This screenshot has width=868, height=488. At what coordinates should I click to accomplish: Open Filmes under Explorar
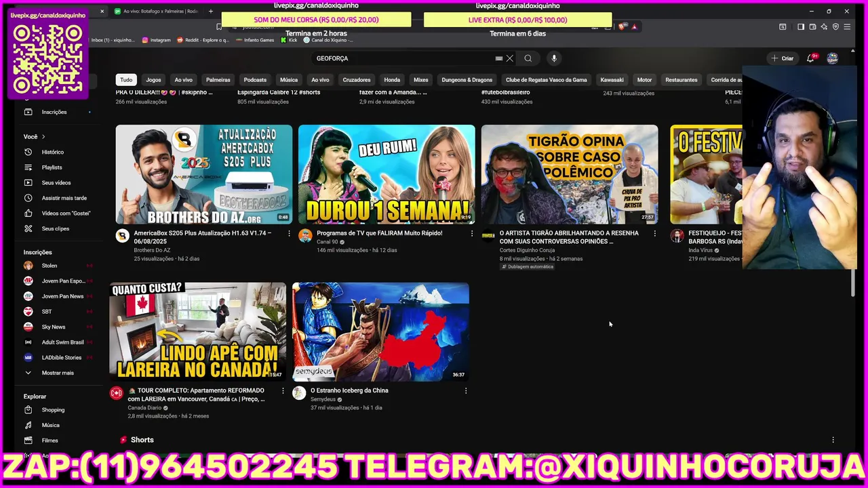[x=50, y=441]
